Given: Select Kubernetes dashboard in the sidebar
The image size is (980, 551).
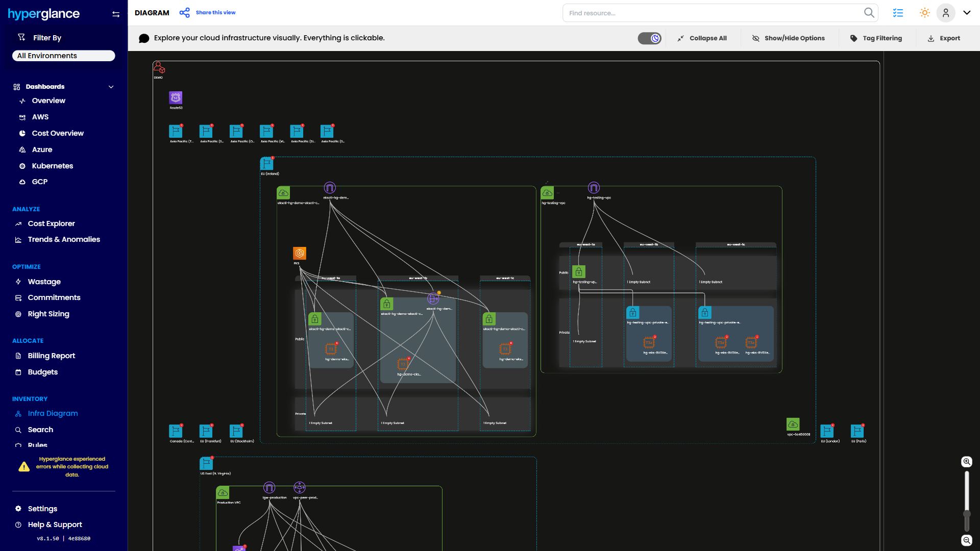Looking at the screenshot, I should [52, 166].
